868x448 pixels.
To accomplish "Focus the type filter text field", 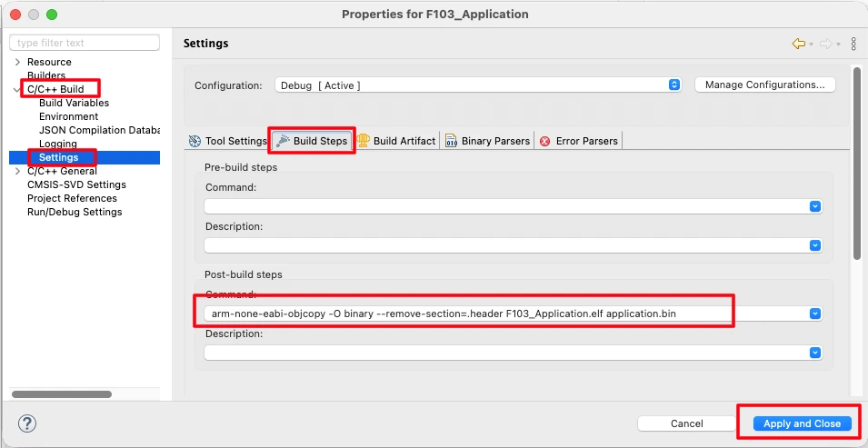I will click(x=85, y=43).
